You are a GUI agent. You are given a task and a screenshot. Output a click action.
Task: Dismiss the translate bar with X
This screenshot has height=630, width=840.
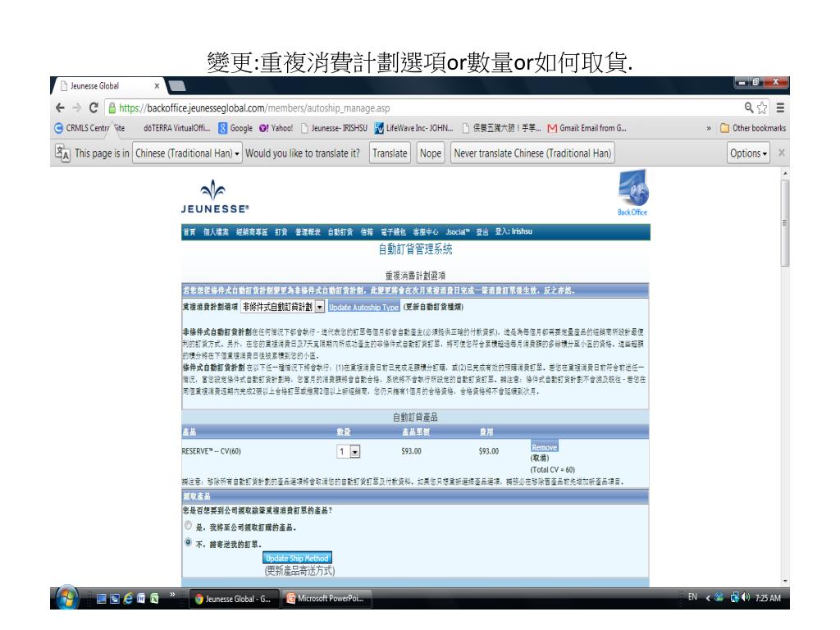(782, 153)
